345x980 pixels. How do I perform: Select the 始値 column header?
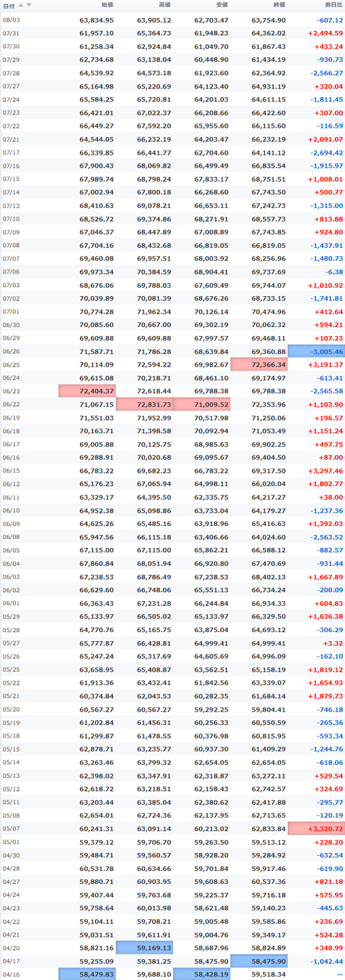(108, 5)
